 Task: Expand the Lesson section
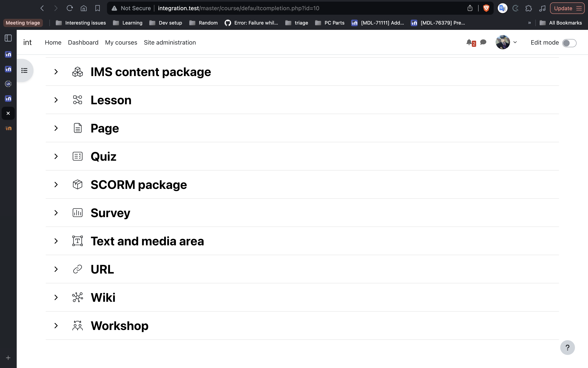56,100
